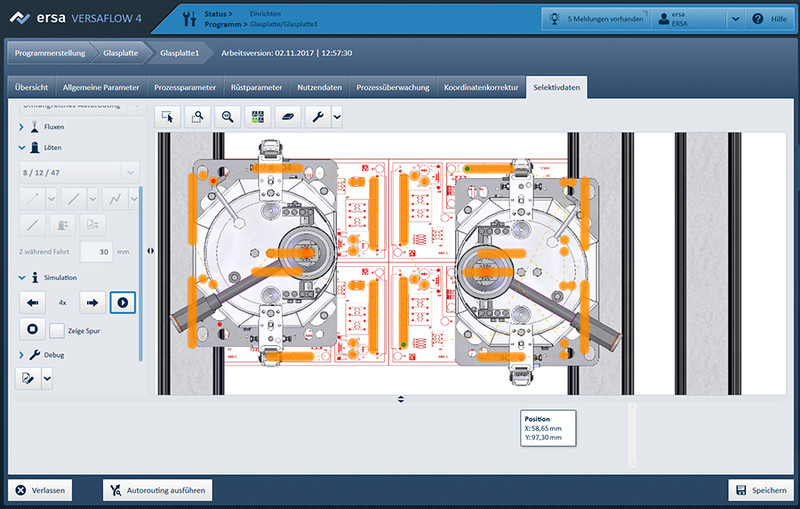The width and height of the screenshot is (800, 509).
Task: Expand the Fluxen section
Action: [23, 127]
